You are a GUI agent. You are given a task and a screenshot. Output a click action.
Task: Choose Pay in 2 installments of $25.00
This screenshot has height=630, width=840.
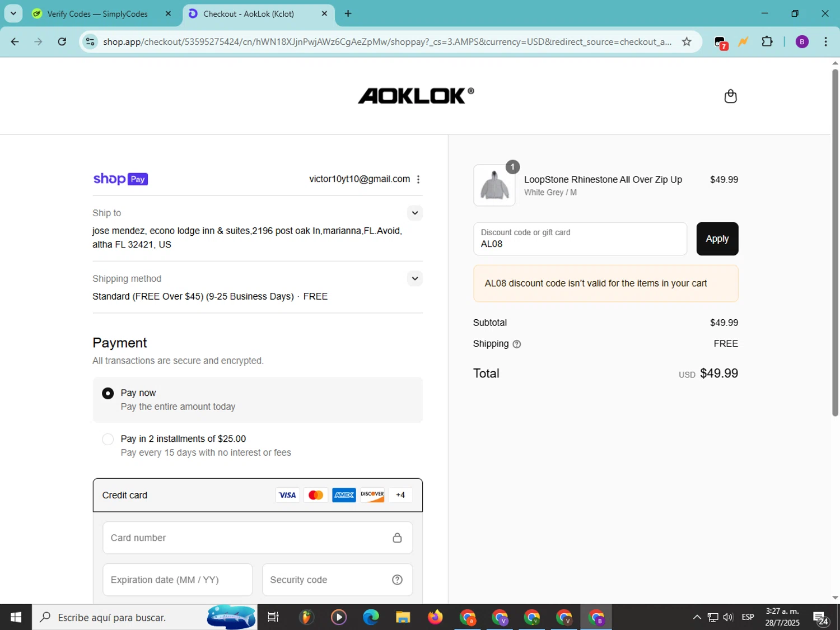click(108, 440)
